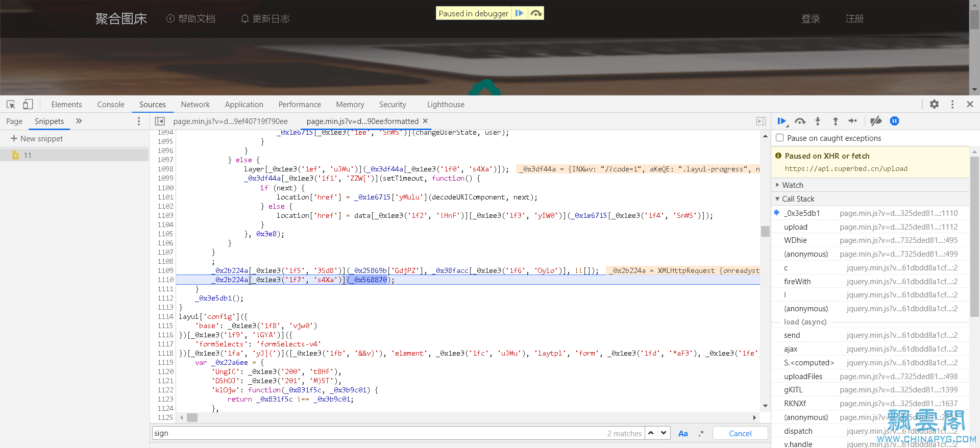Select the uploadFiles call stack frame
The height and width of the screenshot is (448, 980).
coord(870,376)
